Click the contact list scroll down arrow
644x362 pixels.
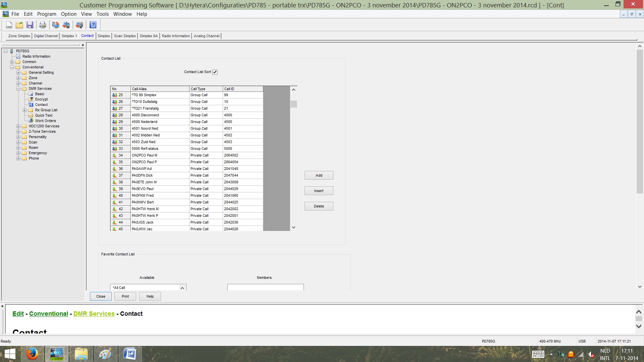[x=293, y=227]
